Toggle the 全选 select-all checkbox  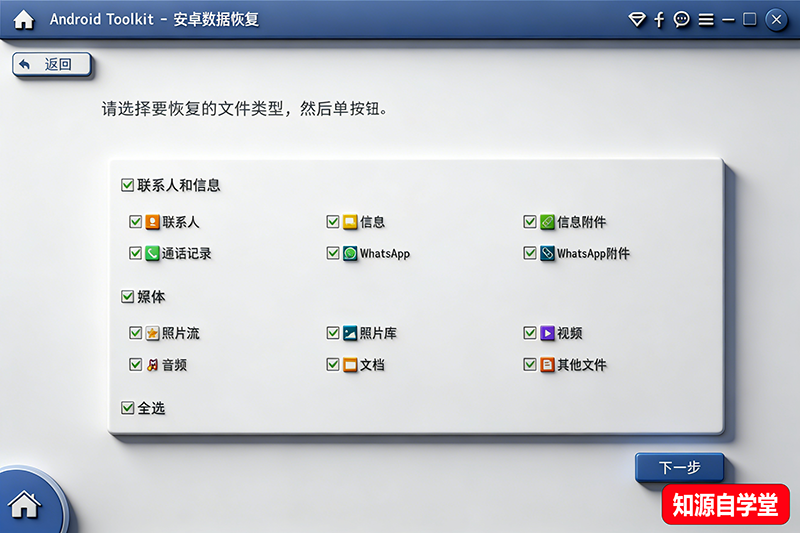[x=127, y=408]
